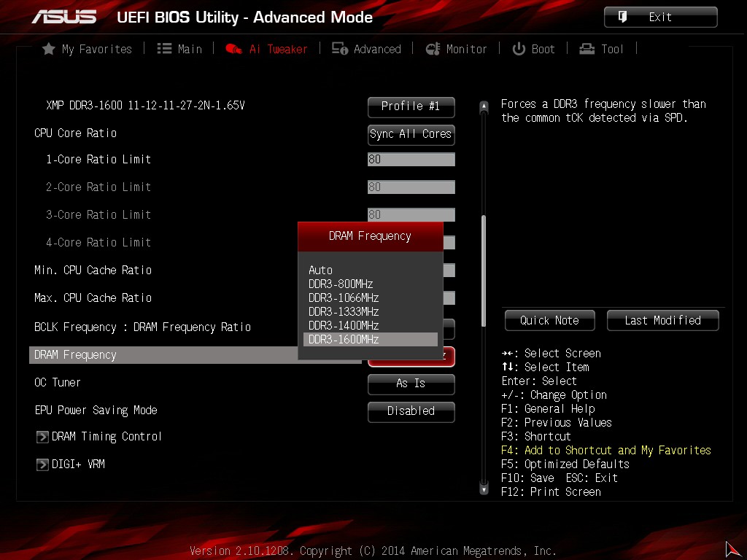Click the star icon beside My Favorites

(x=49, y=49)
